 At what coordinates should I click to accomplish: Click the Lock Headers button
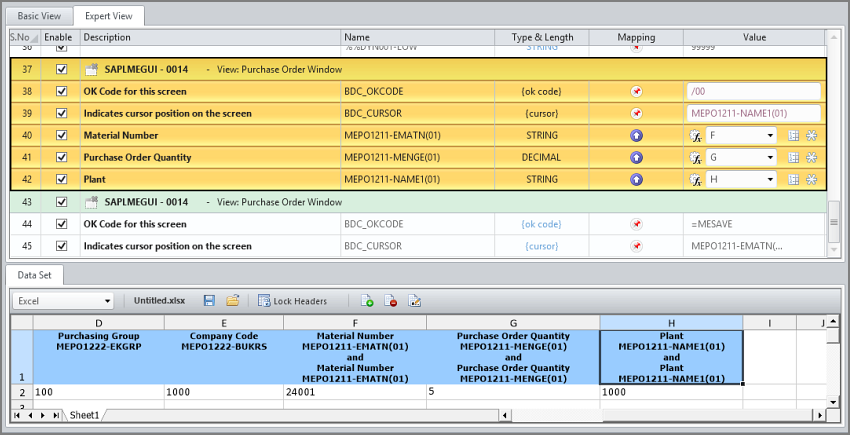(x=293, y=301)
